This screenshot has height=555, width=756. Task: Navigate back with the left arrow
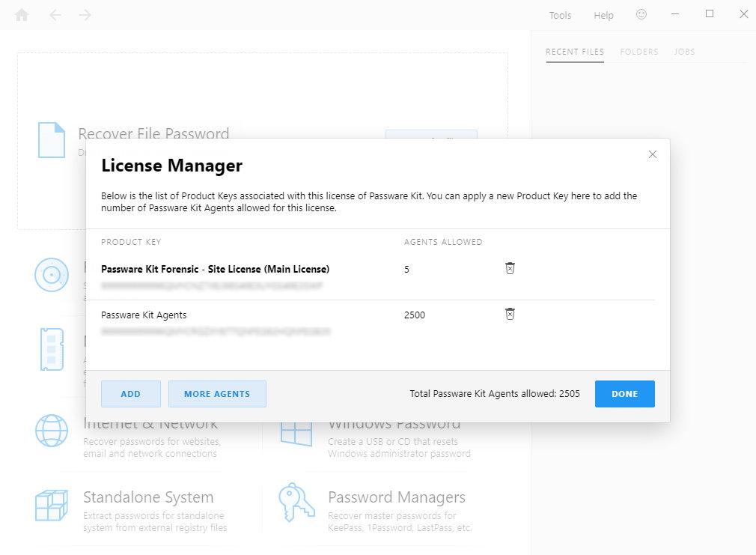pyautogui.click(x=55, y=15)
